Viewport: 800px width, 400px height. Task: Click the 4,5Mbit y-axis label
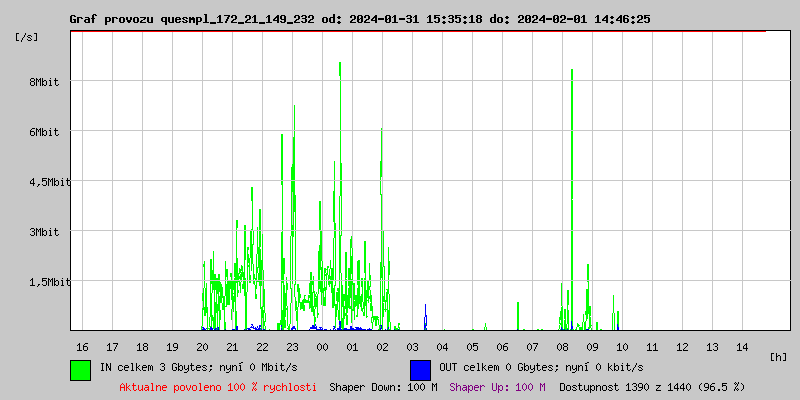[x=39, y=182]
